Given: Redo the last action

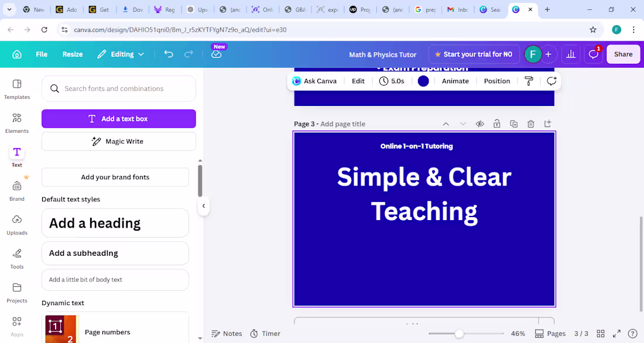Looking at the screenshot, I should [189, 54].
